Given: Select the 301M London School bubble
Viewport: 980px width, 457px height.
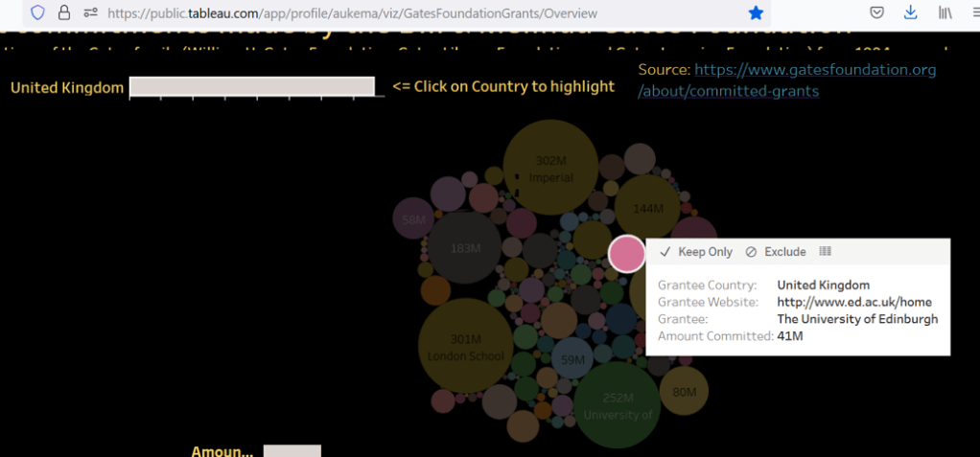Looking at the screenshot, I should coord(464,346).
